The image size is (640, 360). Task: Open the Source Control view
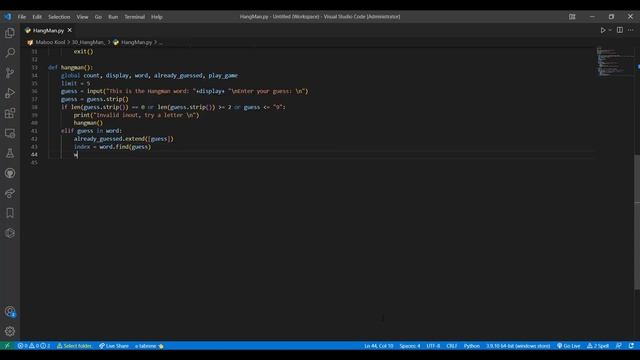coord(10,73)
